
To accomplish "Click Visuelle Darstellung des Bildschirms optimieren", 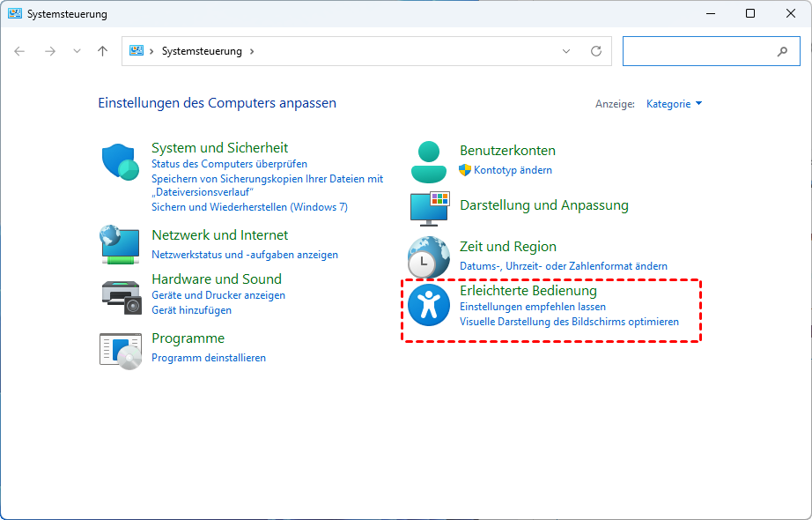I will point(569,322).
